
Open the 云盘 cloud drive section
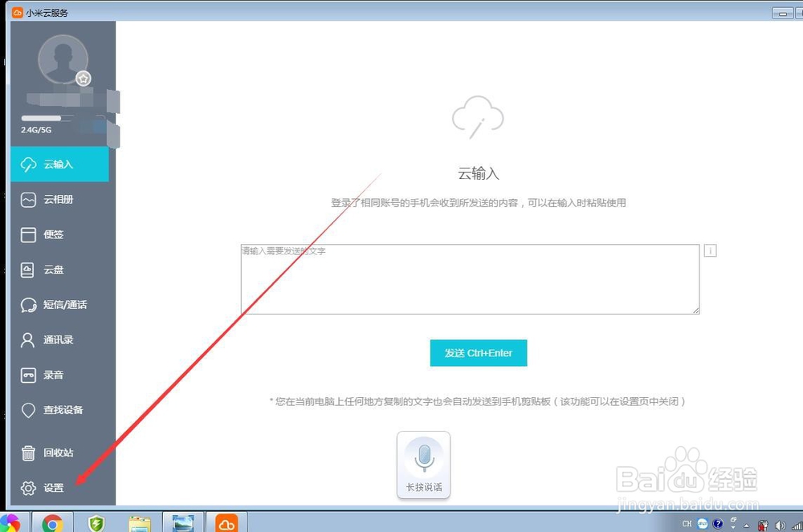pyautogui.click(x=59, y=270)
